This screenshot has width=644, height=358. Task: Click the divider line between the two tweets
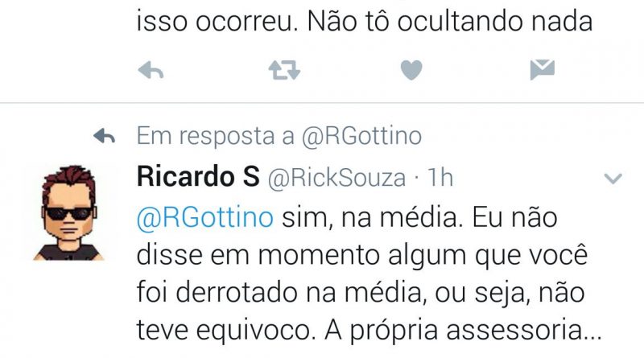322,103
